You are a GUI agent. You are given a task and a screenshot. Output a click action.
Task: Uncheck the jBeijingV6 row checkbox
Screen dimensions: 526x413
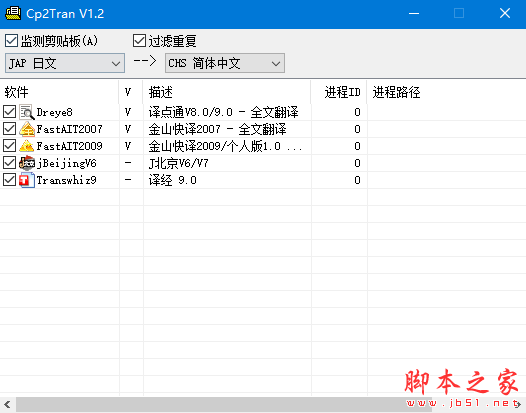[x=9, y=163]
